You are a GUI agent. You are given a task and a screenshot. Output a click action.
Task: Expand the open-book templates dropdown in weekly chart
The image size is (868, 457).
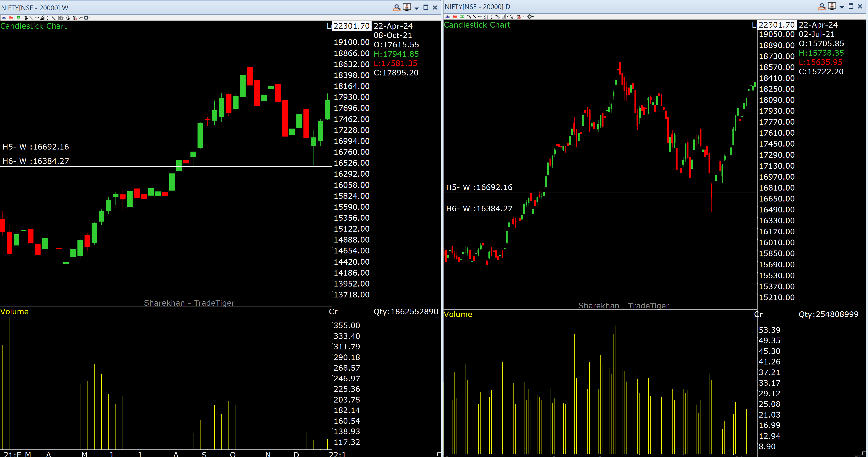tap(64, 18)
